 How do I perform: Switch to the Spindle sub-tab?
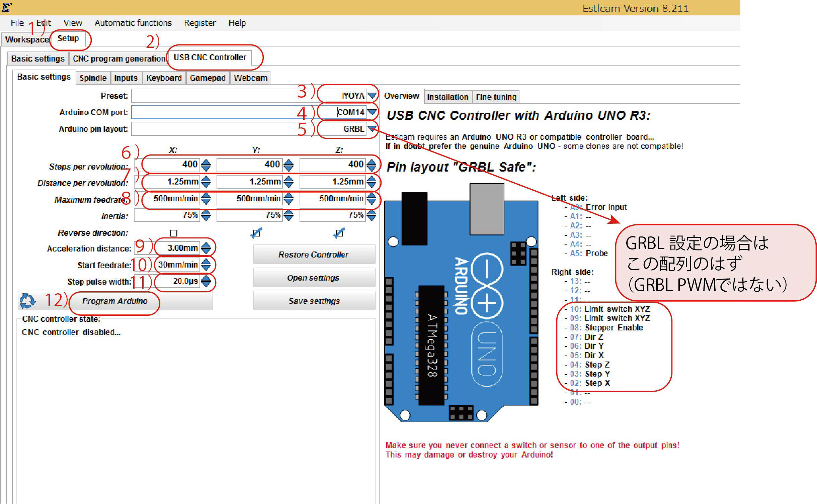point(93,78)
